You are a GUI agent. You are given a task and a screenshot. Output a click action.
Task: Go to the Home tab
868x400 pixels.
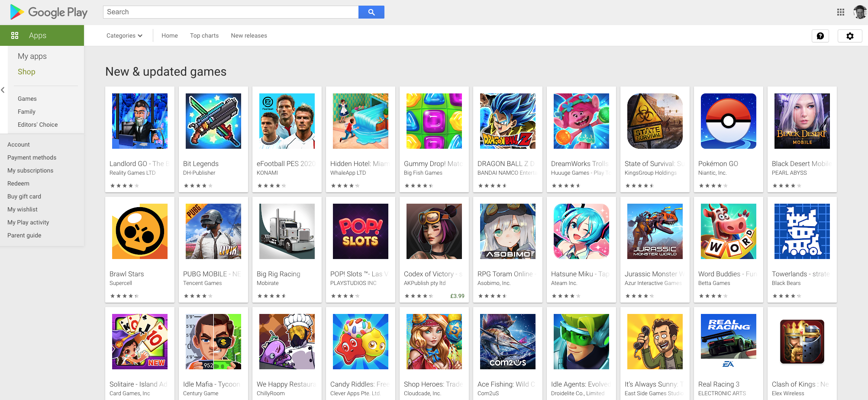tap(170, 35)
